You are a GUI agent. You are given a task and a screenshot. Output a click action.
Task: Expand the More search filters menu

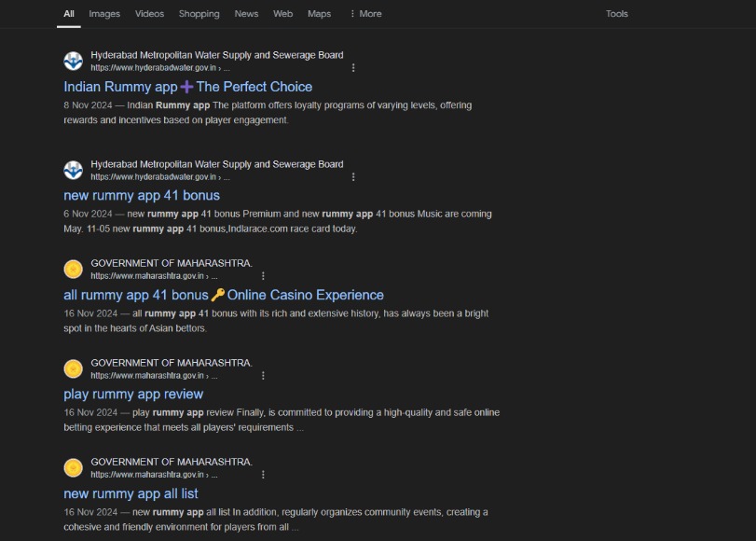click(x=365, y=14)
